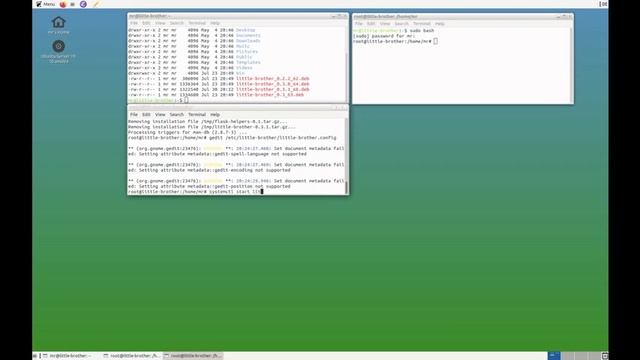
Task: Open View menu in right-hand root terminal
Action: tap(384, 24)
